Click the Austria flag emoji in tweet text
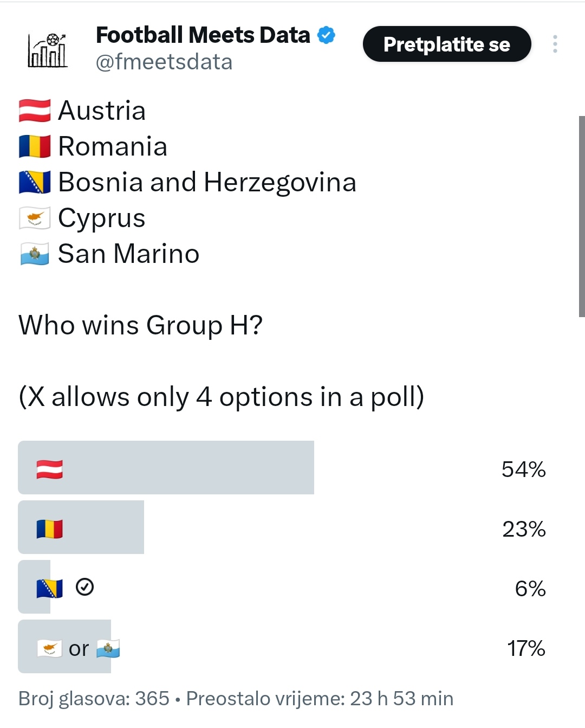Screen dimensions: 585x728 [x=35, y=111]
